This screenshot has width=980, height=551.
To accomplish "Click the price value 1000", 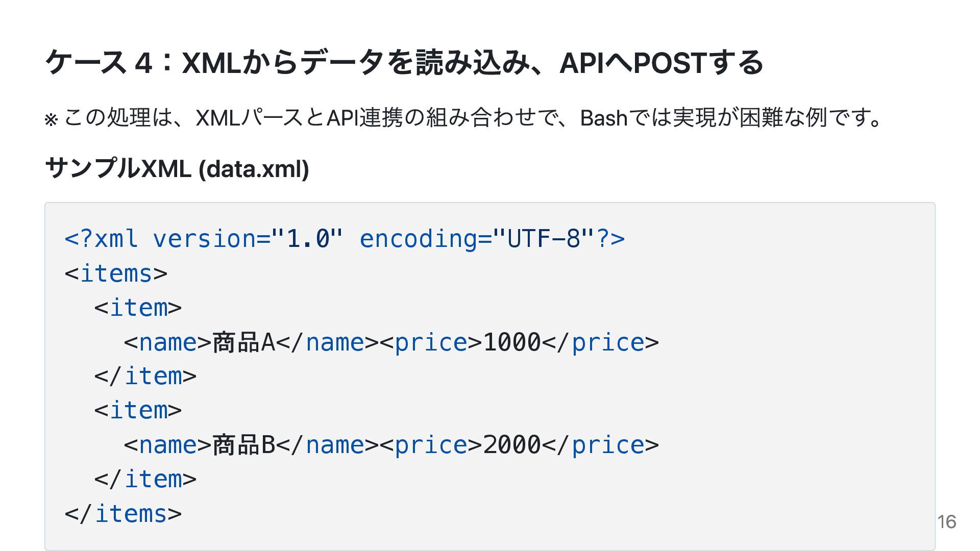I will pos(511,342).
